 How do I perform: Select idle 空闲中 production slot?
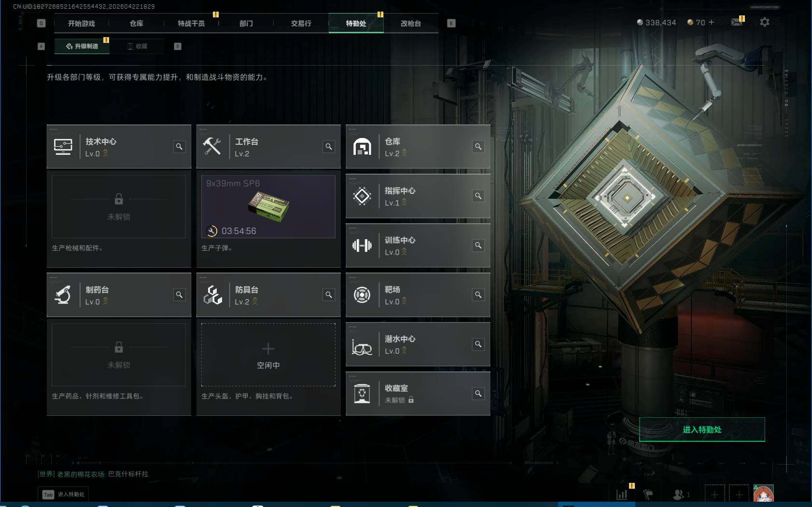268,355
